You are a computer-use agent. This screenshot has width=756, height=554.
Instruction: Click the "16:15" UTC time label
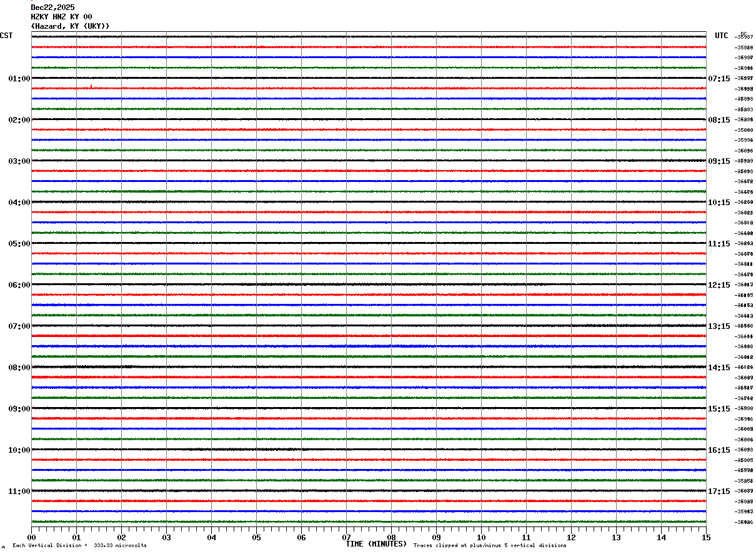(x=719, y=450)
